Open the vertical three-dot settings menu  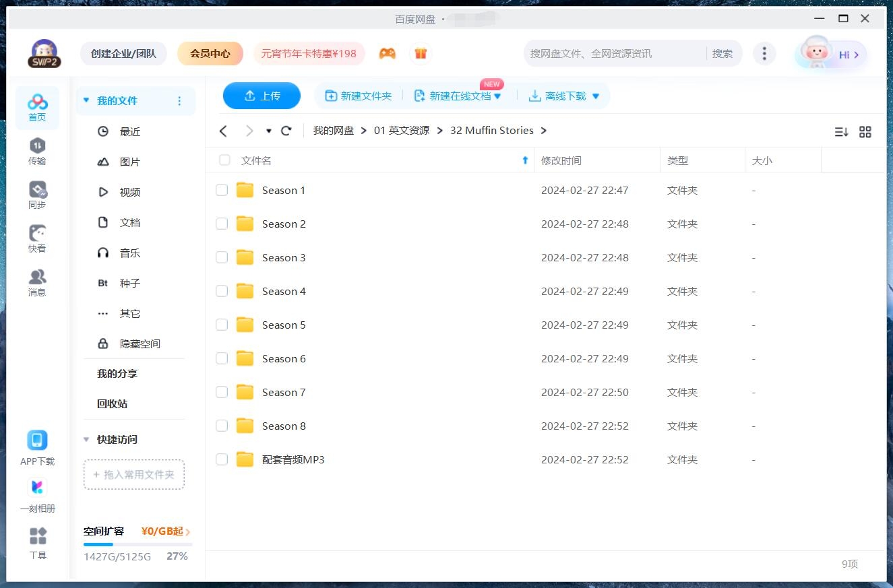[764, 53]
